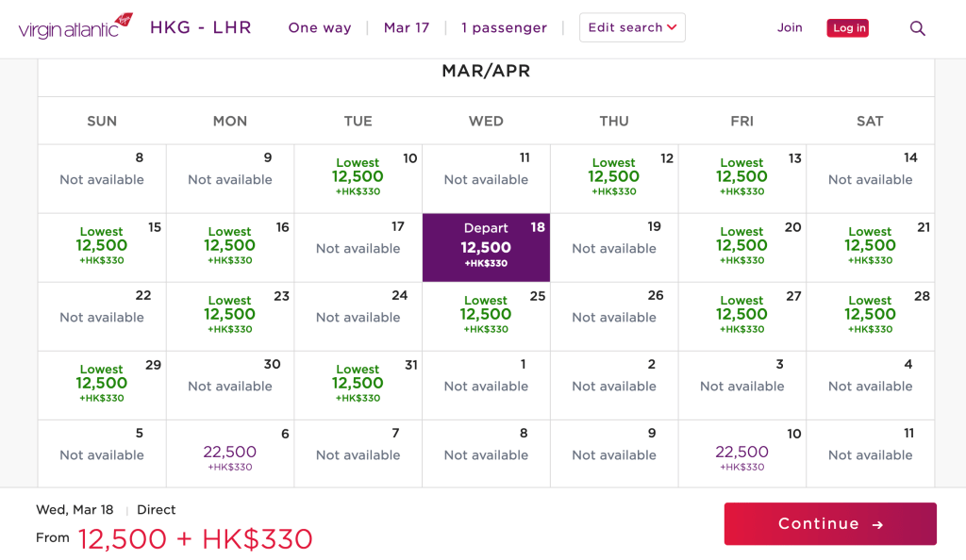Expand the Edit search dropdown

tap(632, 27)
